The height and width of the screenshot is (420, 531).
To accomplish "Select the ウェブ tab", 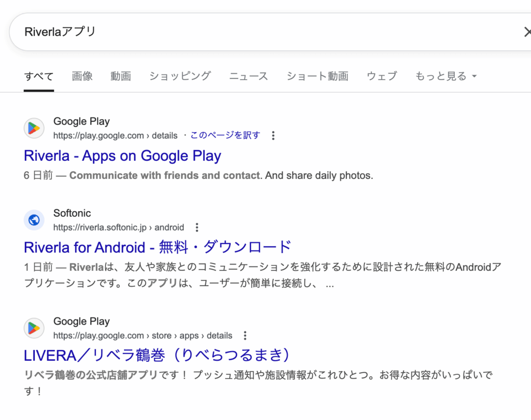I will (382, 76).
